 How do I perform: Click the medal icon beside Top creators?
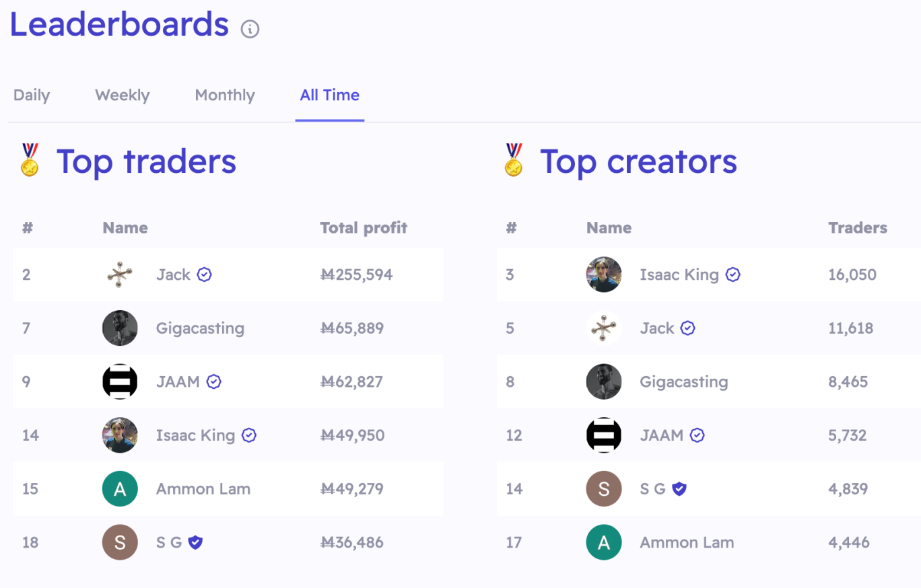(x=514, y=160)
